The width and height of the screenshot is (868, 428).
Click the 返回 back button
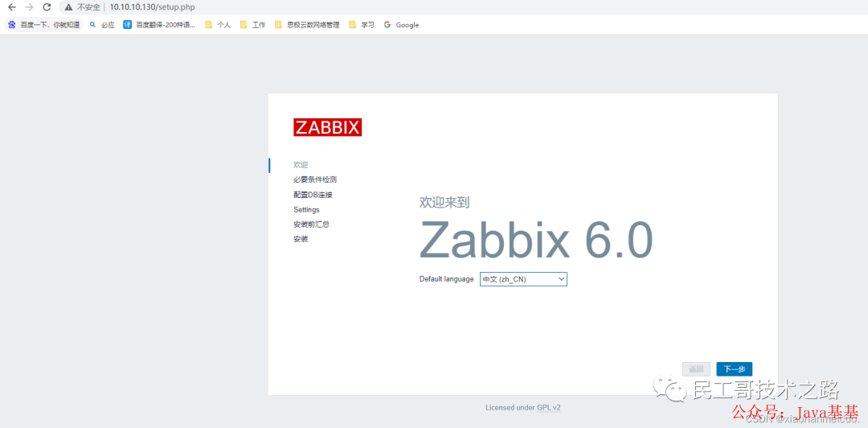(696, 369)
